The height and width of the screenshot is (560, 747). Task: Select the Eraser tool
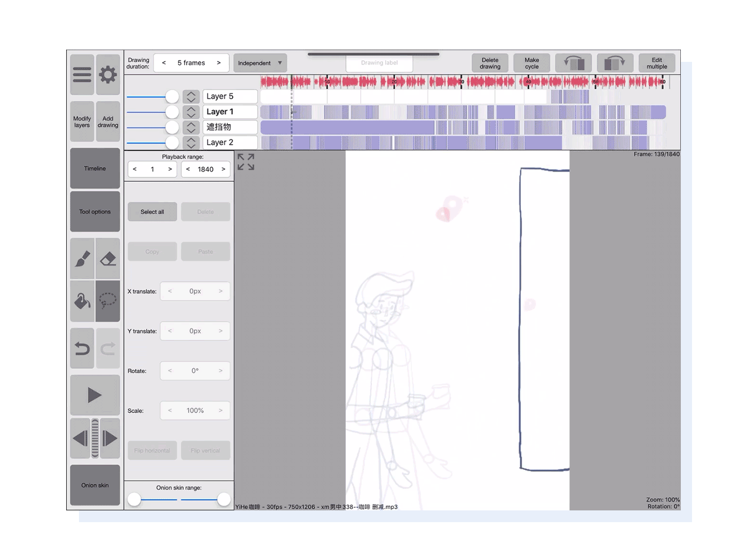pos(108,258)
